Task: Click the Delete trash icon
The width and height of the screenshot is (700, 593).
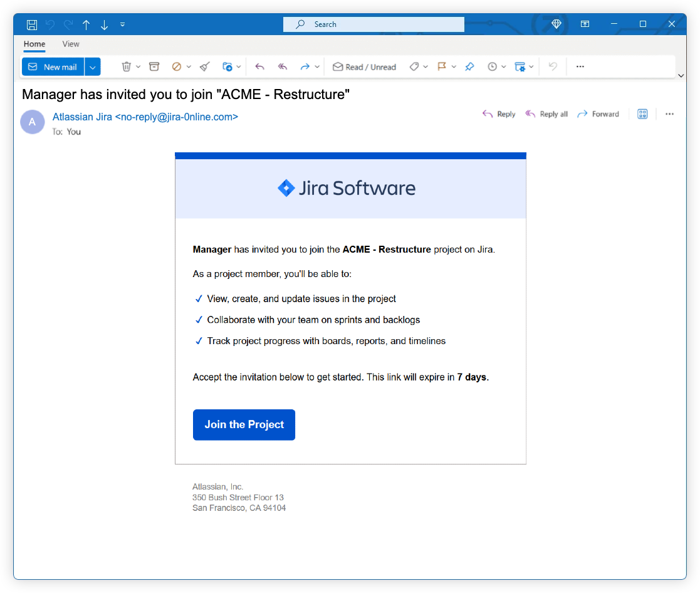Action: tap(127, 66)
